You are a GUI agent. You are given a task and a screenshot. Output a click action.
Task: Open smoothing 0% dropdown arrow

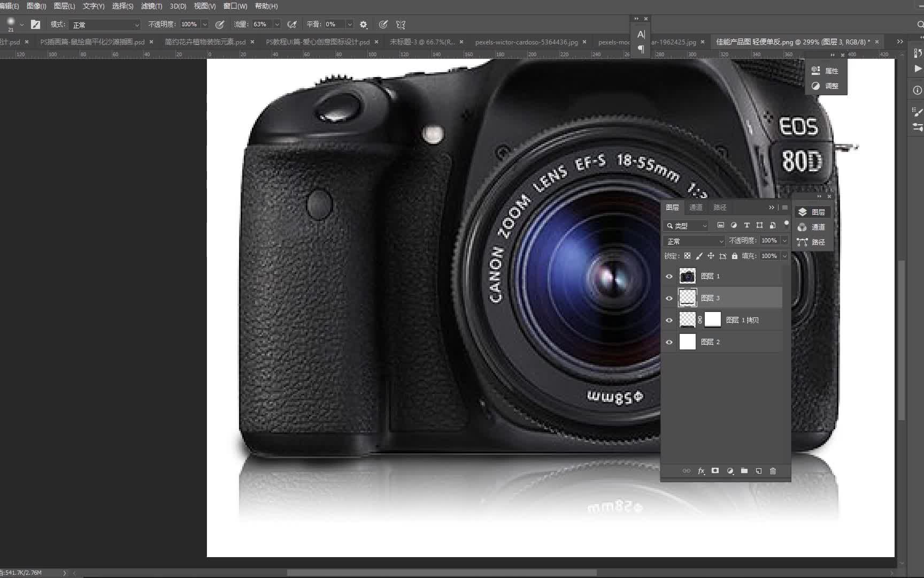(x=350, y=25)
